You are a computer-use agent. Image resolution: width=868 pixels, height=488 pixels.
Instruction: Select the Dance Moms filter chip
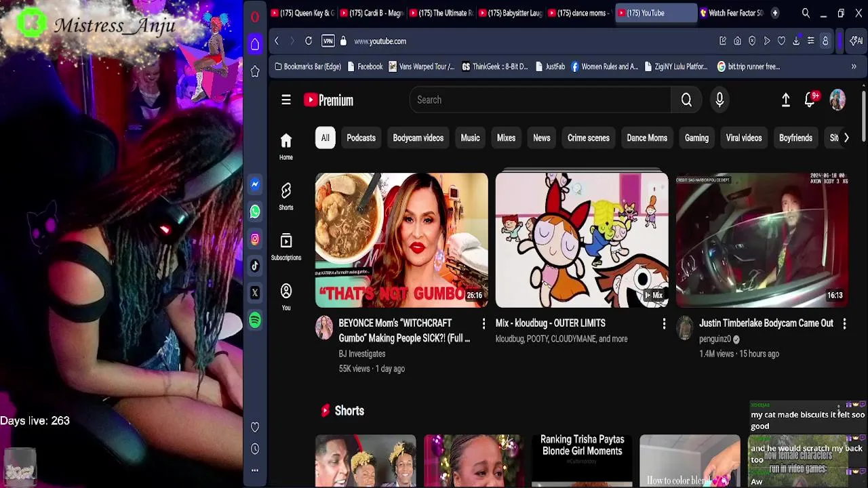[x=647, y=138]
